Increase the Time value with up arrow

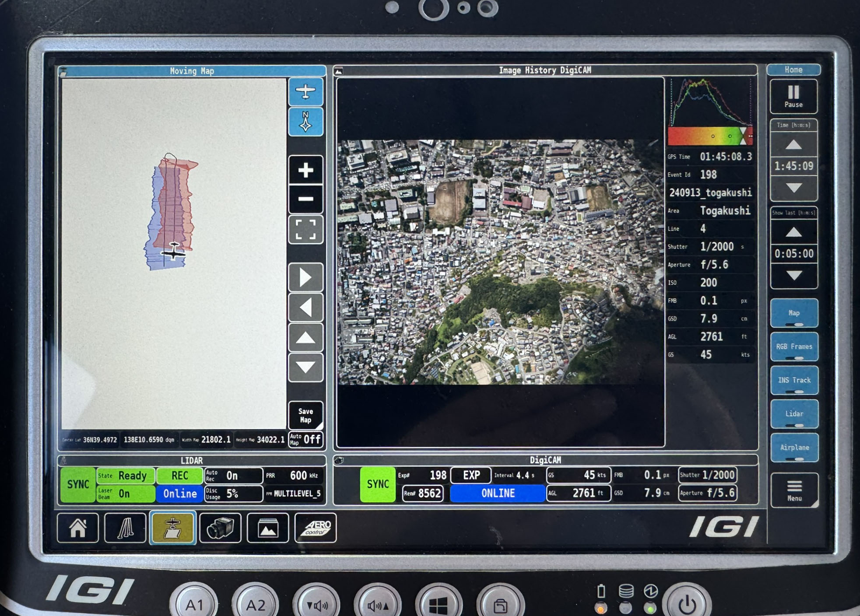pyautogui.click(x=793, y=144)
